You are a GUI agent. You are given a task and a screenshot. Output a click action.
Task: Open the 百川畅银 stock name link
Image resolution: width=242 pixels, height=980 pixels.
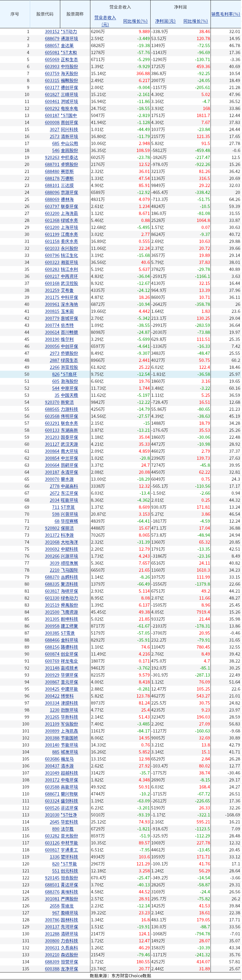tap(69, 332)
